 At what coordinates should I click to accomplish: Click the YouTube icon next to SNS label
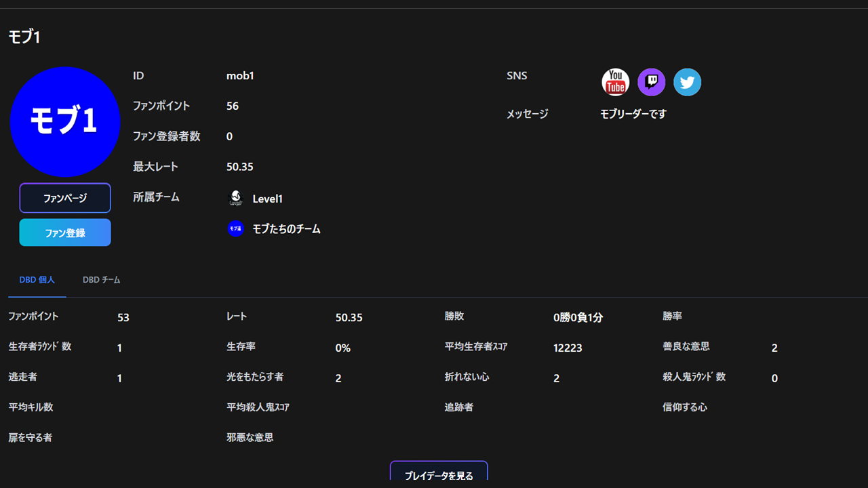(x=615, y=81)
